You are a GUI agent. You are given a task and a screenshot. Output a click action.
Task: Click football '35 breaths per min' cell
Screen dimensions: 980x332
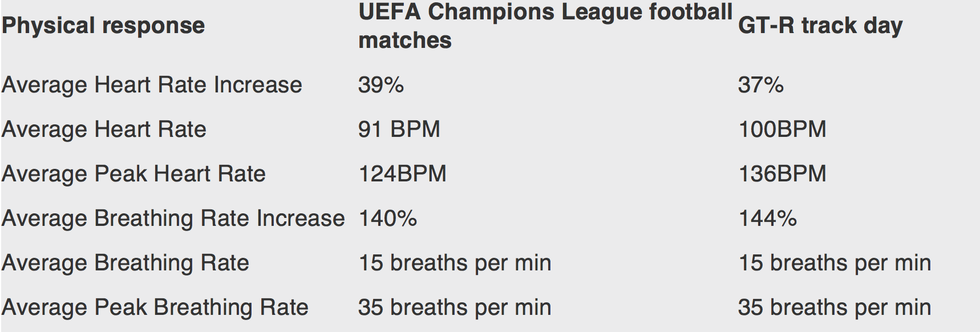tap(455, 307)
